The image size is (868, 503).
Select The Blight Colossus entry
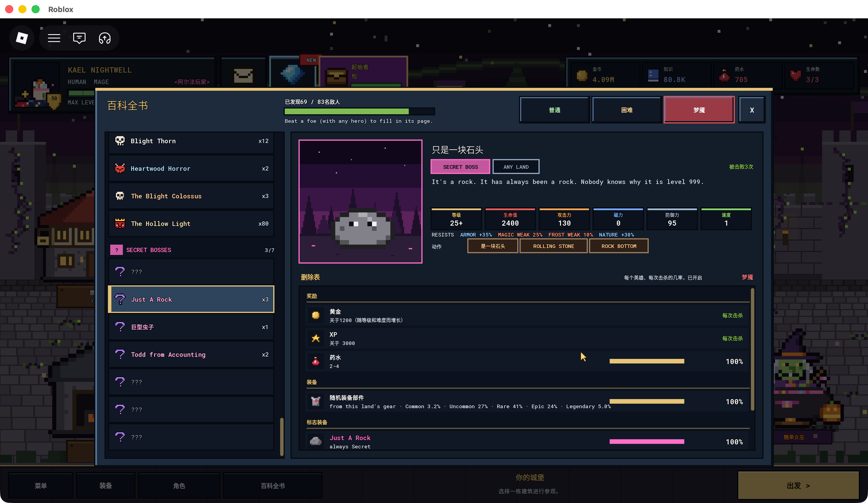191,196
